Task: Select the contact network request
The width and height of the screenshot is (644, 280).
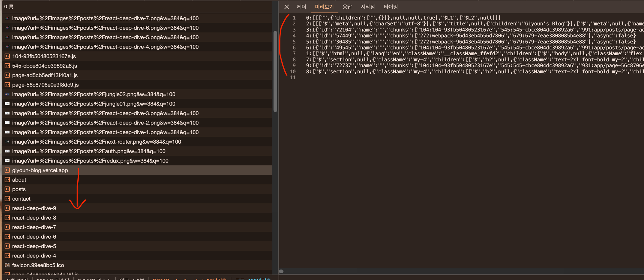Action: [21, 199]
